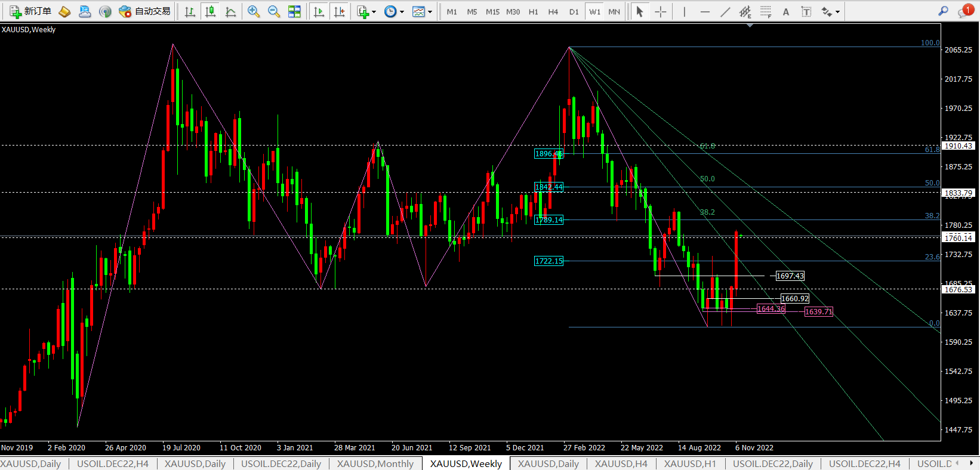This screenshot has height=470, width=980.
Task: Select H4 timeframe
Action: tap(553, 12)
